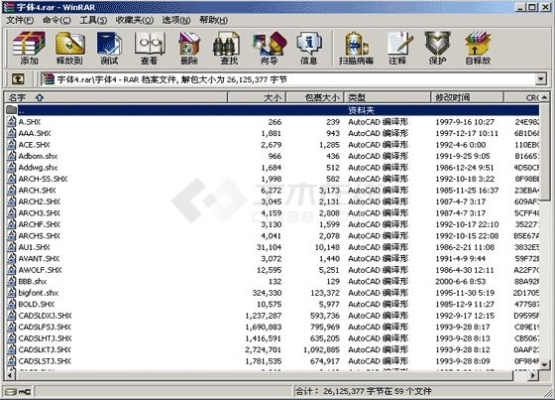Click inside the archive path address field
Image resolution: width=555 pixels, height=400 pixels.
tap(287, 79)
